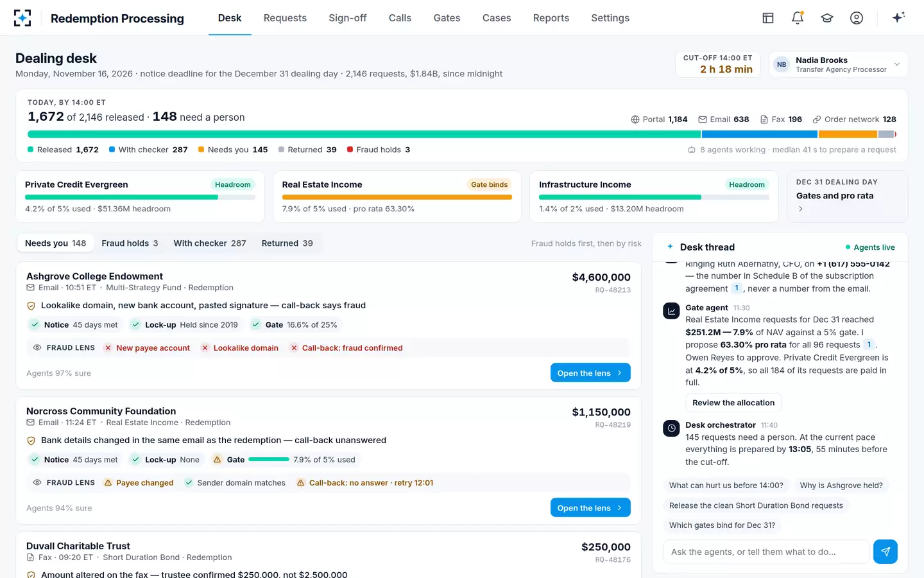This screenshot has width=924, height=578.
Task: Click the Redemption Processing app logo
Action: tap(22, 18)
